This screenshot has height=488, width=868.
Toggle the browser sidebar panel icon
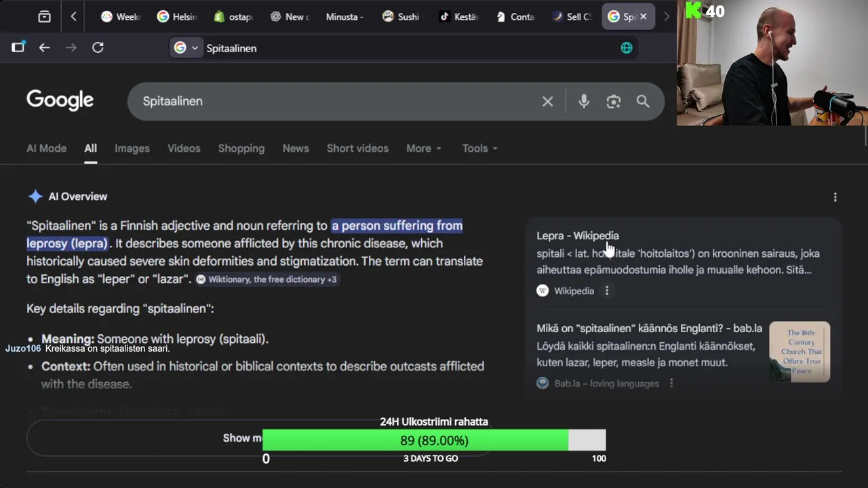(18, 47)
